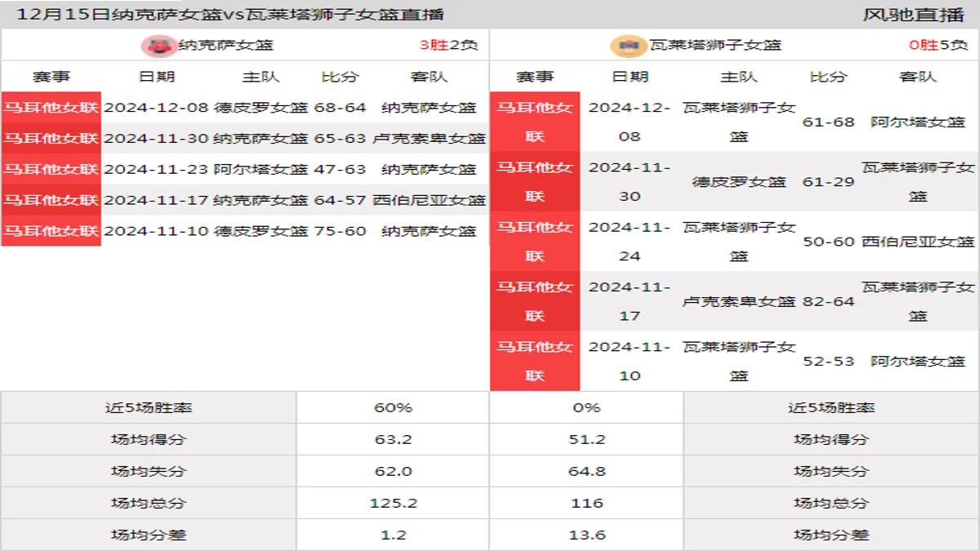Screen dimensions: 980x551
Task: Click the 马耳他女联 tag in the 61-68 row
Action: [x=535, y=122]
